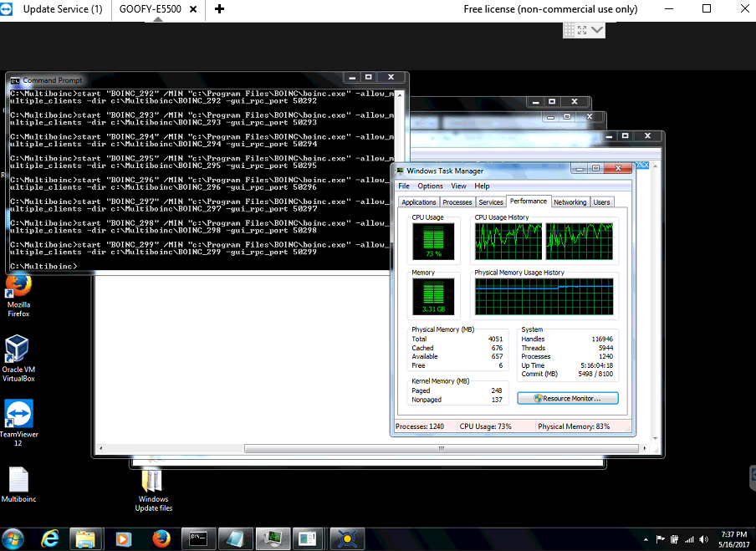Open the Task Manager View menu
Screen dimensions: 756x551
click(x=458, y=186)
